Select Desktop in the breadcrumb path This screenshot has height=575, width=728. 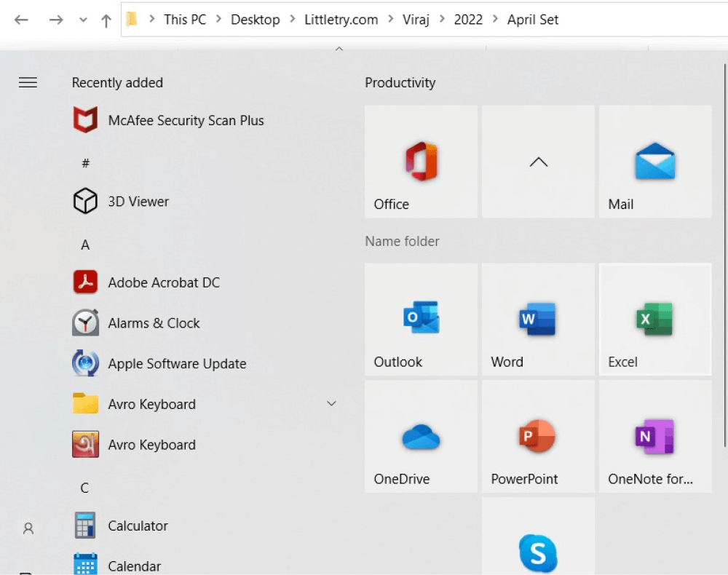pos(256,20)
